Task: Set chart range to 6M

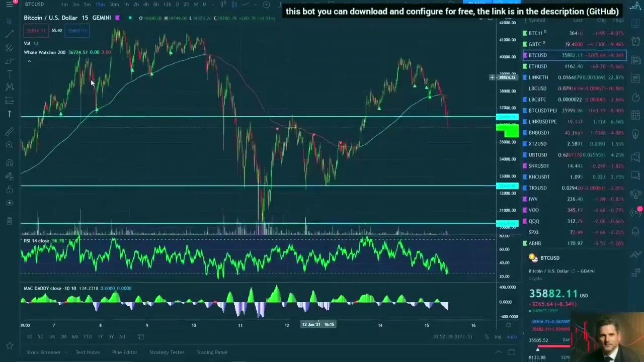Action: point(74,336)
